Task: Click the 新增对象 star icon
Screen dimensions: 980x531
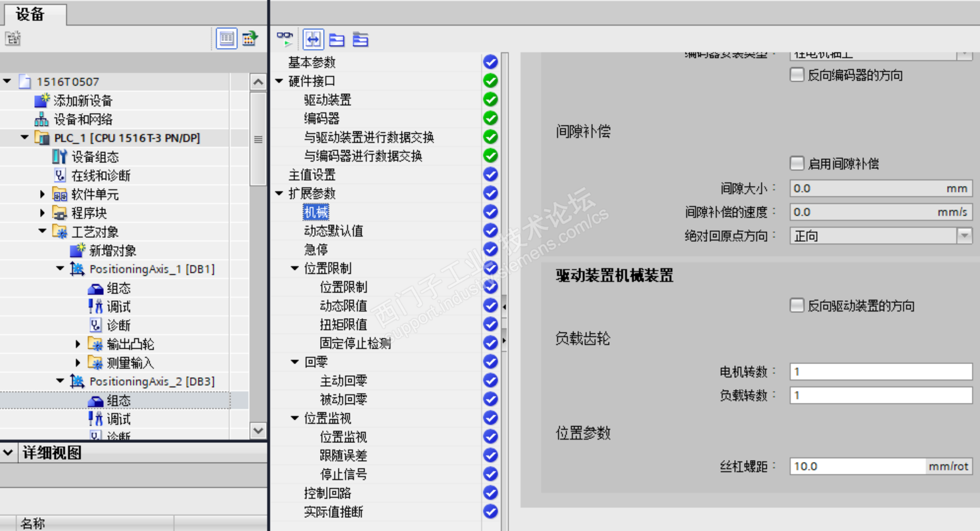Action: coord(78,250)
